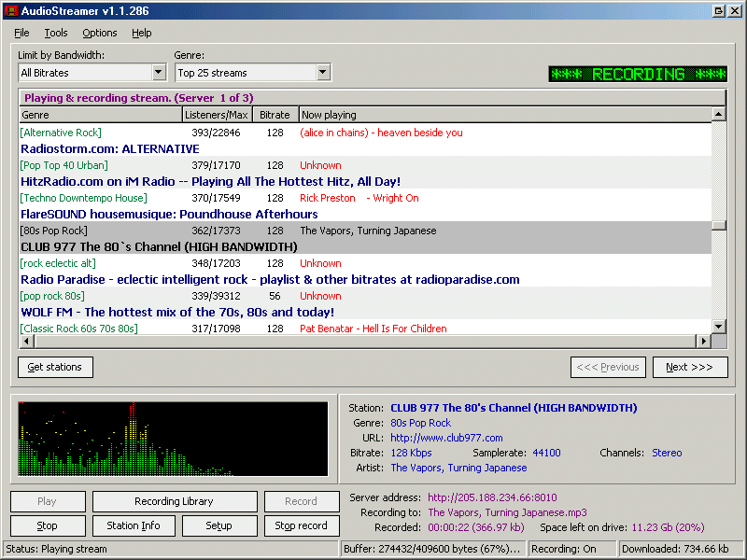
Task: Click the [Classic Rock 60s 70s 80s] genre tag
Action: point(78,329)
